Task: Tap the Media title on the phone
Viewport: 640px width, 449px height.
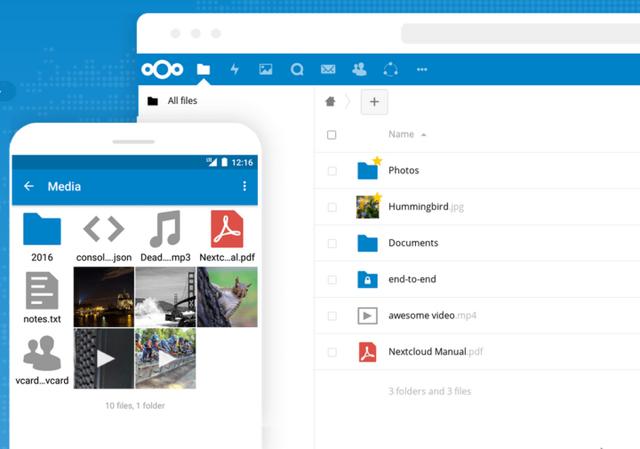Action: coord(64,187)
